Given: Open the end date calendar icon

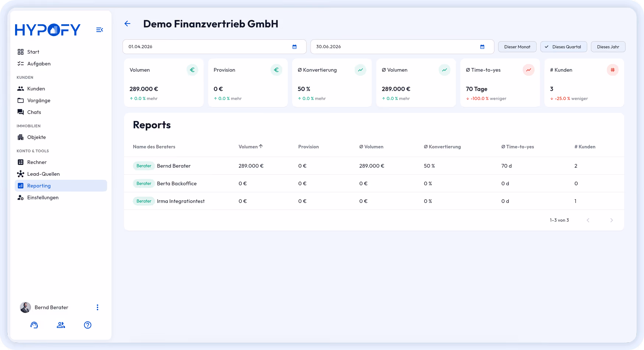Looking at the screenshot, I should click(x=482, y=47).
